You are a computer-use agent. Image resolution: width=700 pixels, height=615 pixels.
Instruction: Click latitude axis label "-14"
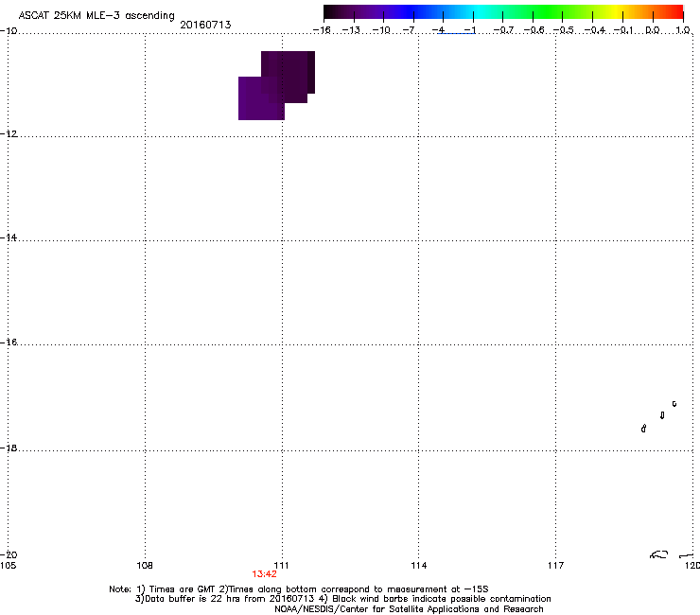coord(9,237)
